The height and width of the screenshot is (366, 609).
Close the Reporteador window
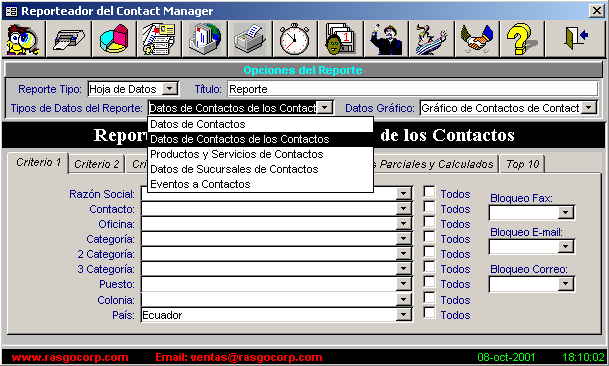tap(597, 11)
